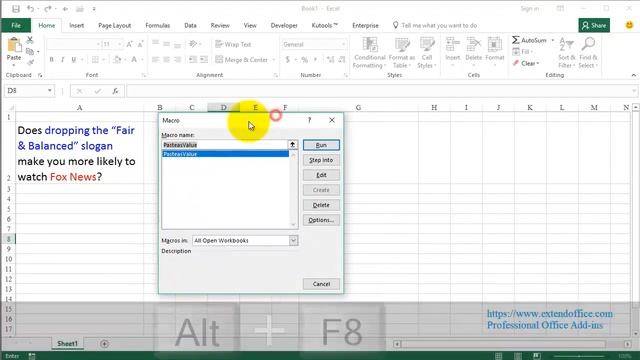The width and height of the screenshot is (640, 360).
Task: Open Merge & Center dropdown arrow
Action: [x=273, y=60]
